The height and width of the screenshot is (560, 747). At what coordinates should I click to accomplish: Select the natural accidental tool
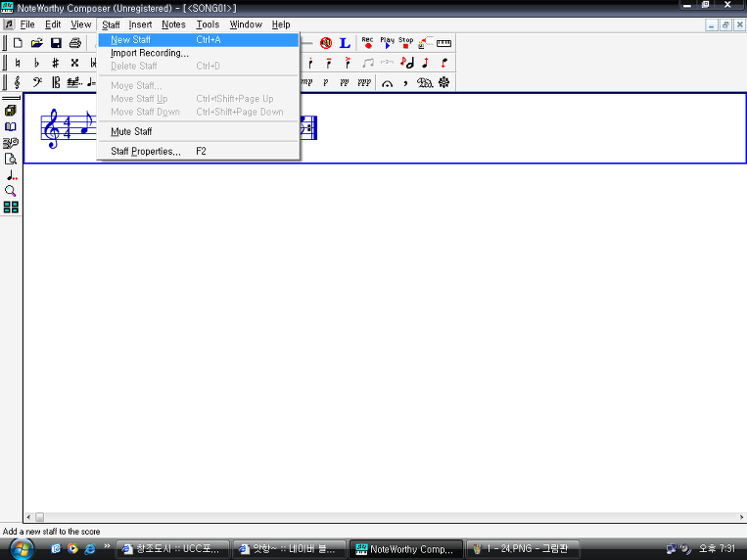coord(18,63)
